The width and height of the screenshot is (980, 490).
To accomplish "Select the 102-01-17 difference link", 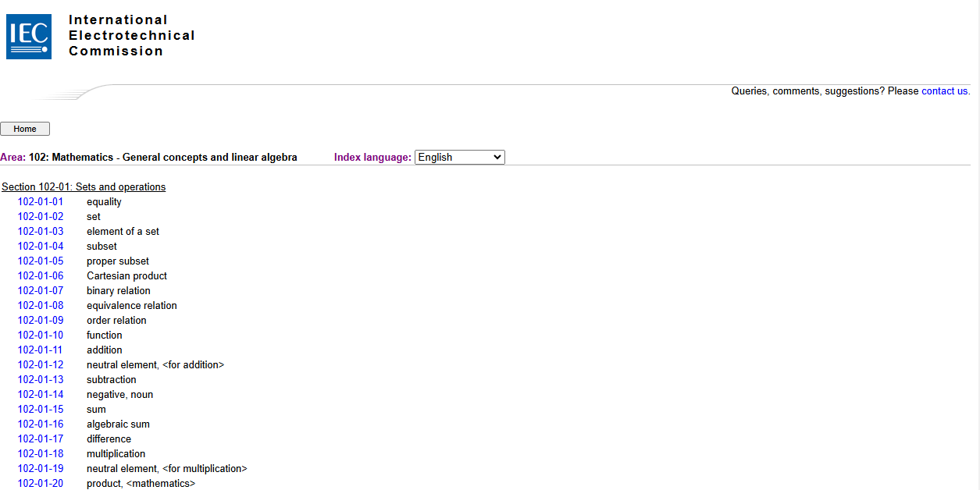I will click(x=41, y=439).
